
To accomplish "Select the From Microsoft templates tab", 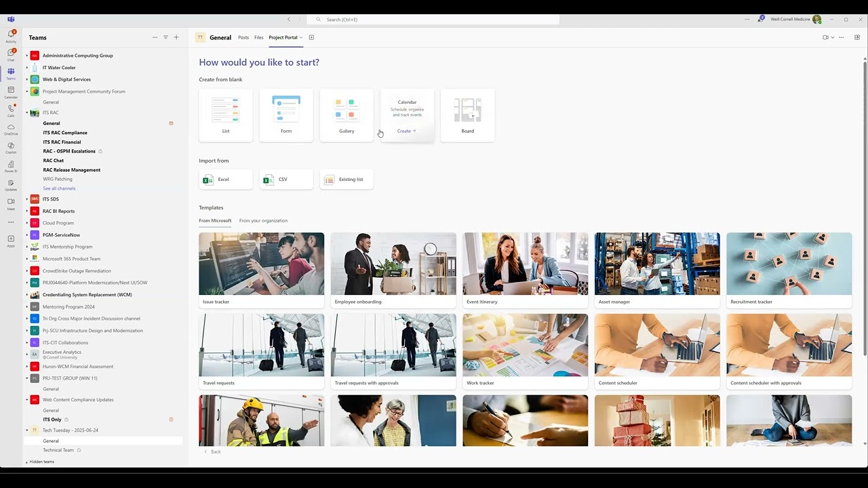I will pos(215,220).
